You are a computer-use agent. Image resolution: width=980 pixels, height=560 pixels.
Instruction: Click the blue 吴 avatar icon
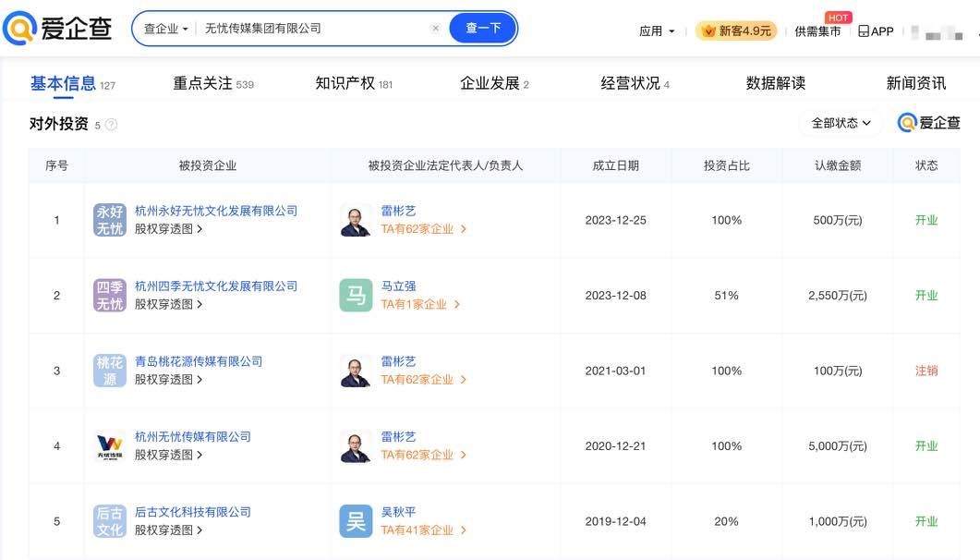pyautogui.click(x=356, y=521)
